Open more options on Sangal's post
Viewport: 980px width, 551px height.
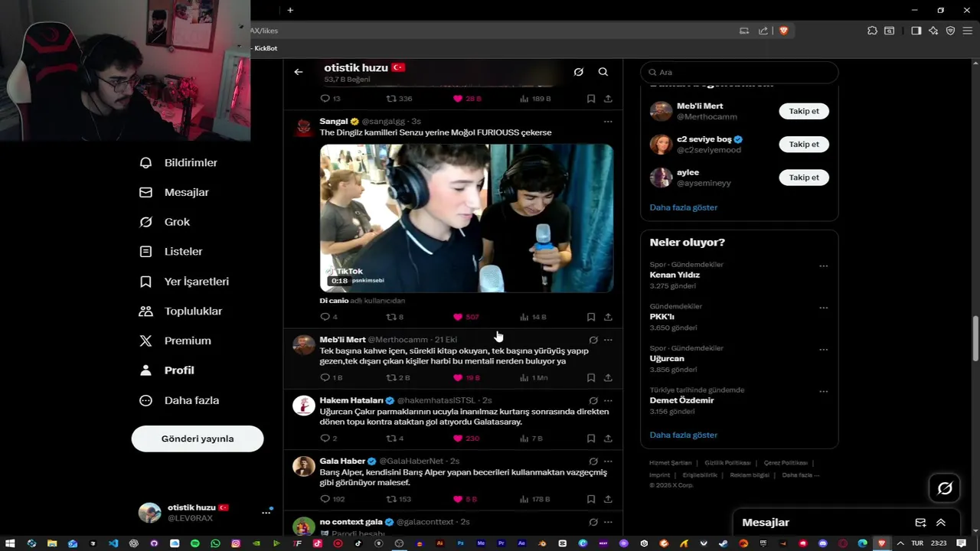pos(608,122)
